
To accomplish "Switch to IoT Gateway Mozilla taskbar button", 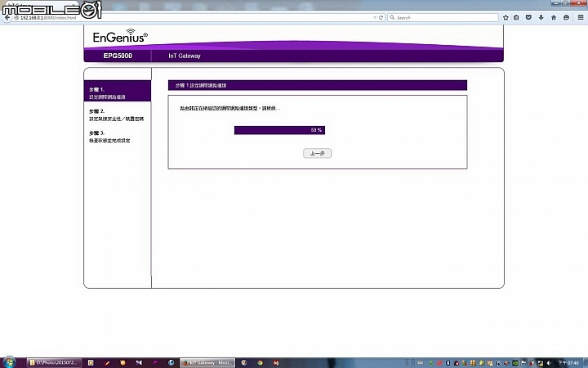I will 207,363.
